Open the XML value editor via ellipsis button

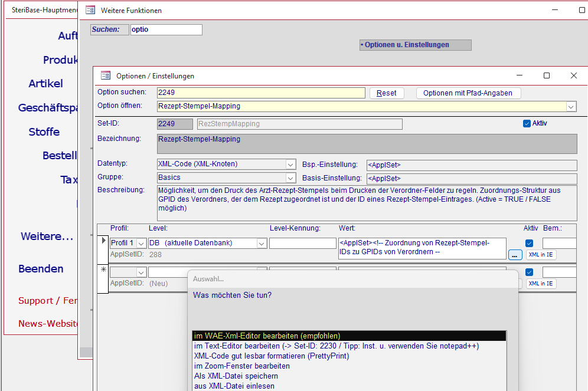(515, 255)
